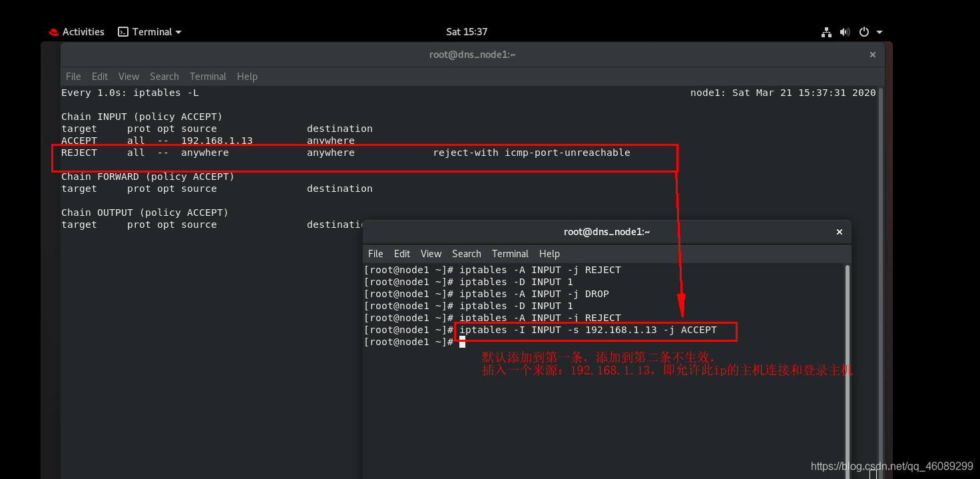Viewport: 980px width, 479px height.
Task: Click the Red Hat logo icon
Action: click(x=54, y=32)
